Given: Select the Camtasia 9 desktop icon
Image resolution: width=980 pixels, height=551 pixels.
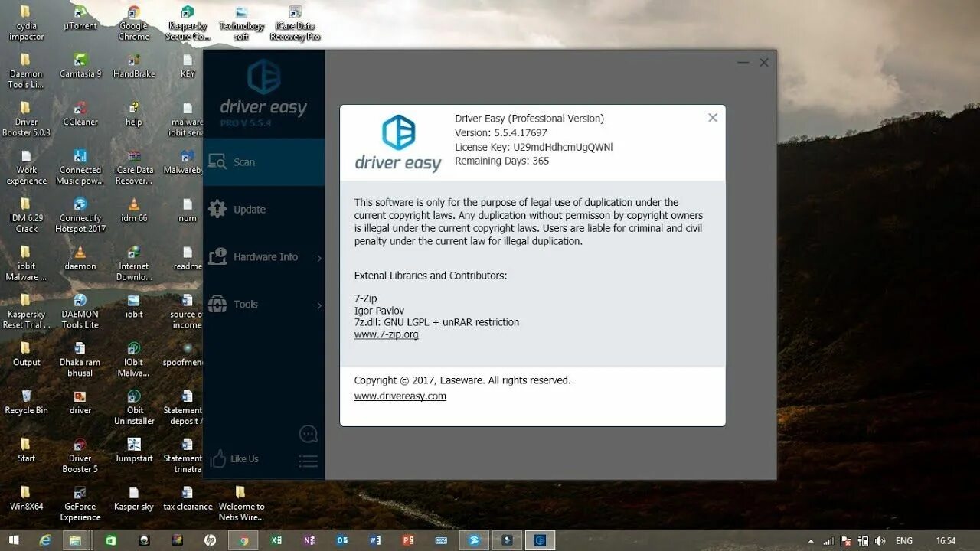Looking at the screenshot, I should [x=80, y=66].
